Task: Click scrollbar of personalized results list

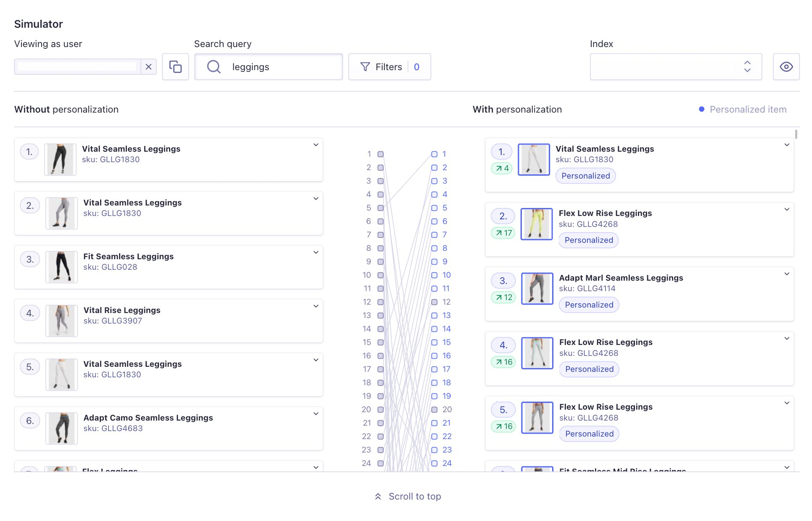Action: (x=796, y=134)
